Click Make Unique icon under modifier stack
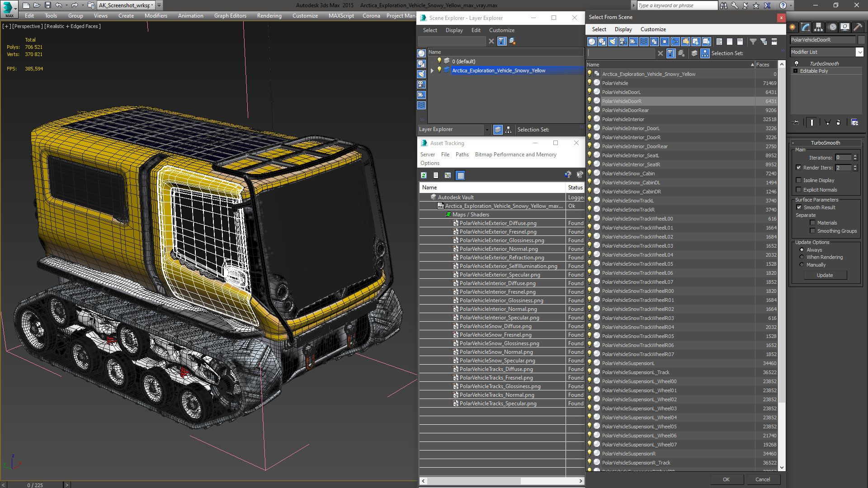Screen dimensions: 868x488 827,122
